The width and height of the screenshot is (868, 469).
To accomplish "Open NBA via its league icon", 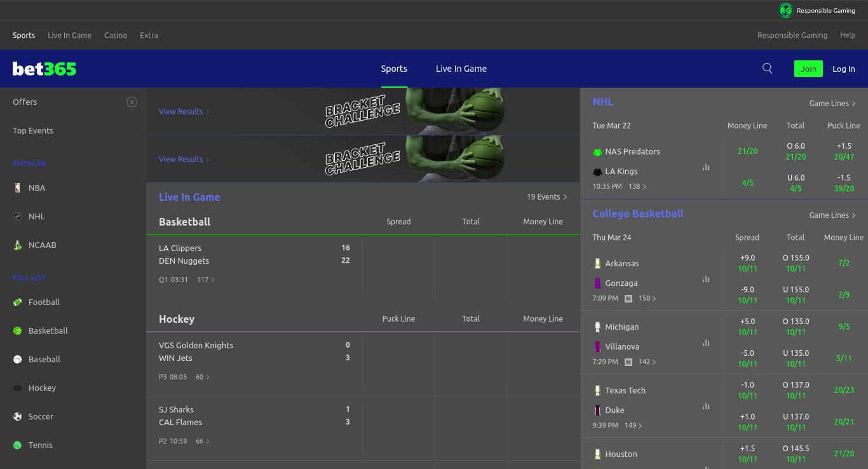I will point(17,187).
